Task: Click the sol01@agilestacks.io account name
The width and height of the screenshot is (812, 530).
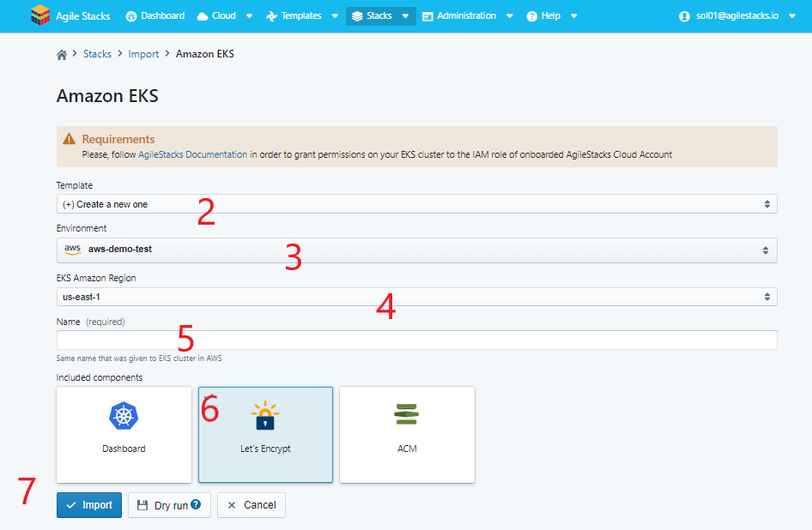Action: pos(737,16)
